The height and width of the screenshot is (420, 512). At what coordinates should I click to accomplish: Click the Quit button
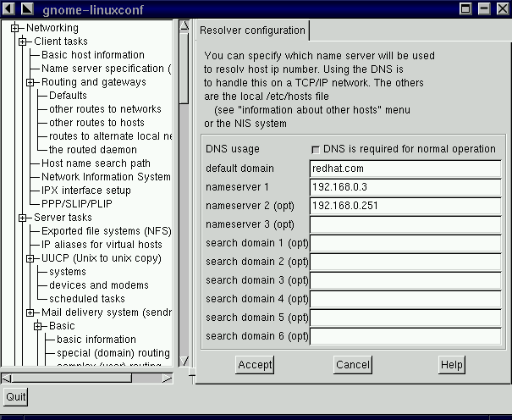pos(14,396)
